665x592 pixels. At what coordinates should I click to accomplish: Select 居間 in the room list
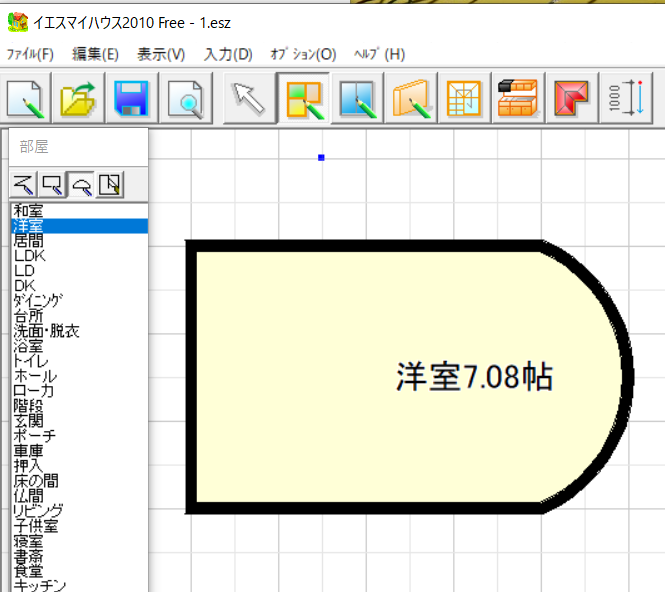[x=79, y=241]
